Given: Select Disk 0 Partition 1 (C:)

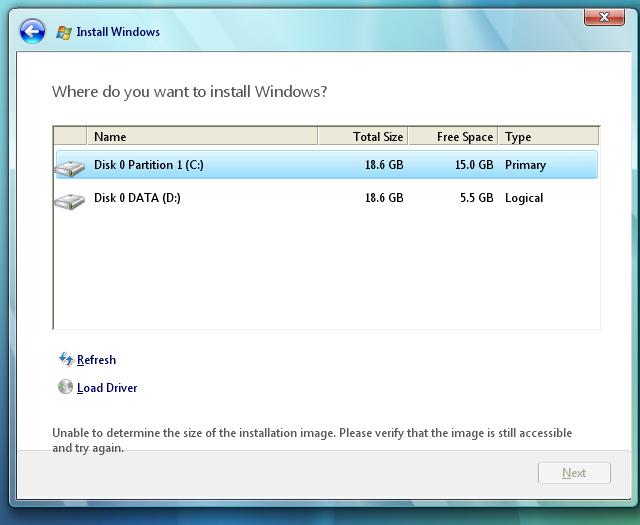Looking at the screenshot, I should click(x=327, y=165).
